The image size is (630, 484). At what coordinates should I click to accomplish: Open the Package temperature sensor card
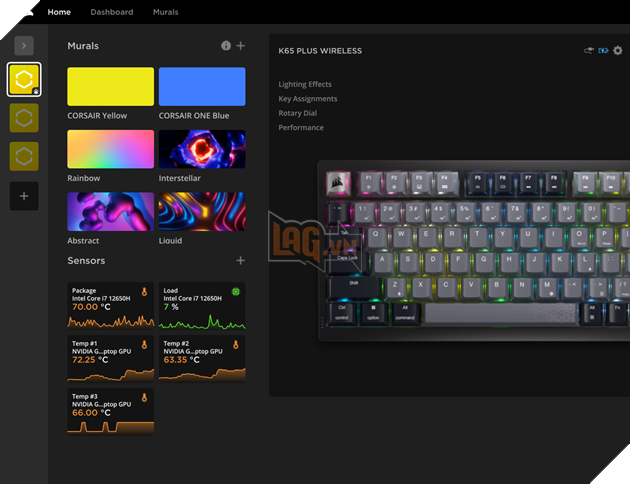click(110, 306)
